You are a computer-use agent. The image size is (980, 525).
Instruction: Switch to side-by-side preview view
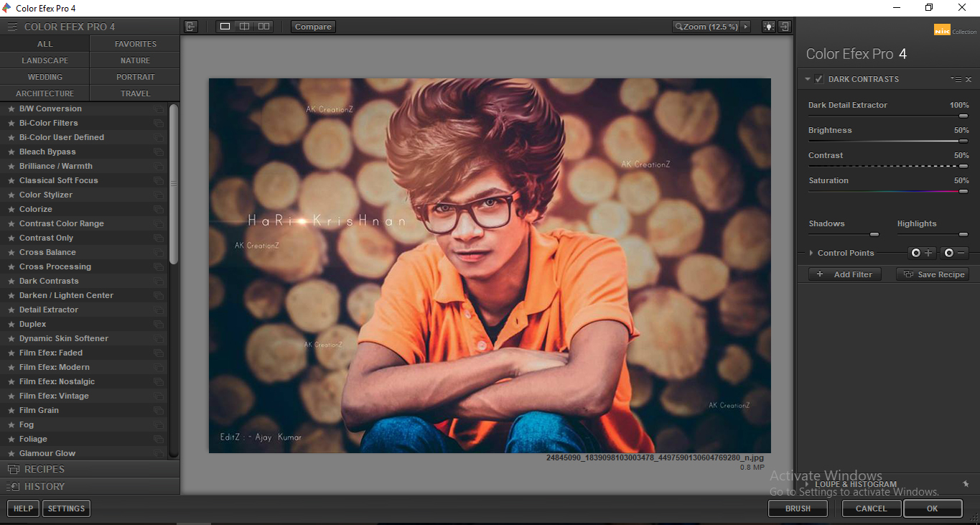tap(264, 27)
